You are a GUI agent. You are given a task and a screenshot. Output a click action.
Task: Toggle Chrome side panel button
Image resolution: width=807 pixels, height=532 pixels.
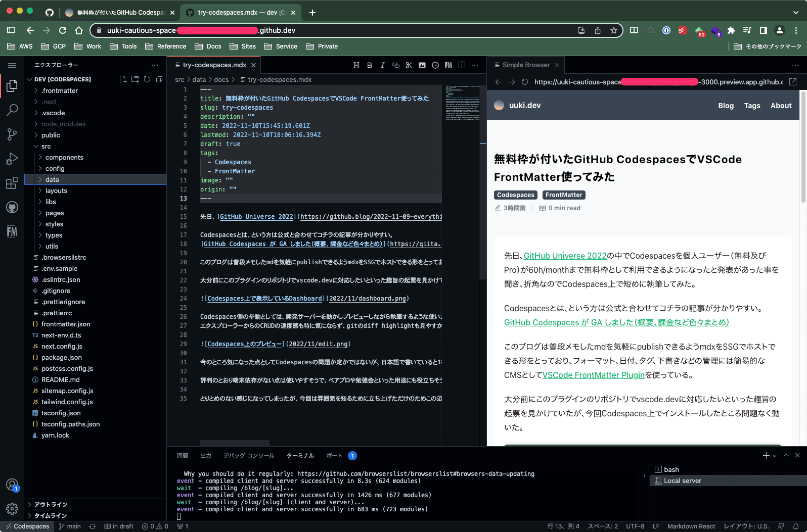[764, 30]
